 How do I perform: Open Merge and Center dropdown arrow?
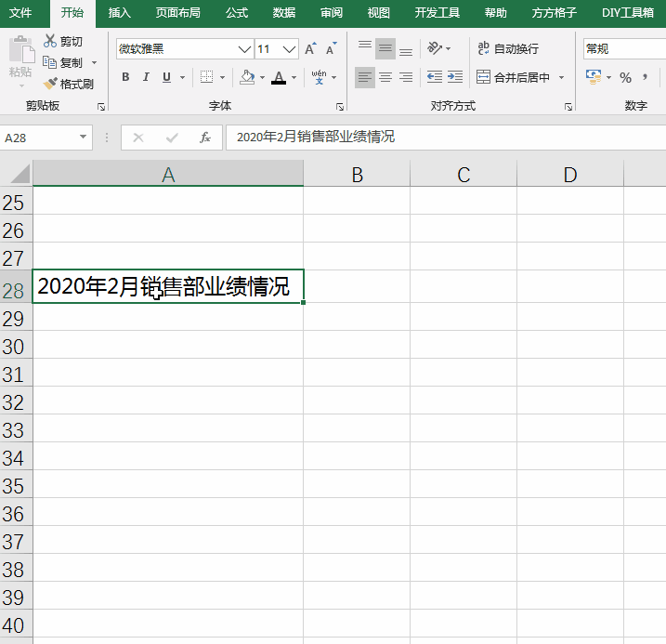click(562, 77)
